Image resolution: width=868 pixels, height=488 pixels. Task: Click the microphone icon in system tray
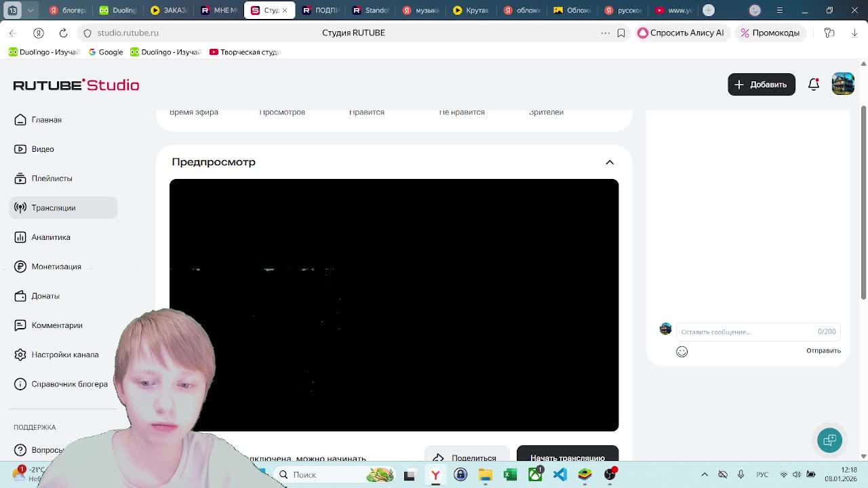(741, 474)
